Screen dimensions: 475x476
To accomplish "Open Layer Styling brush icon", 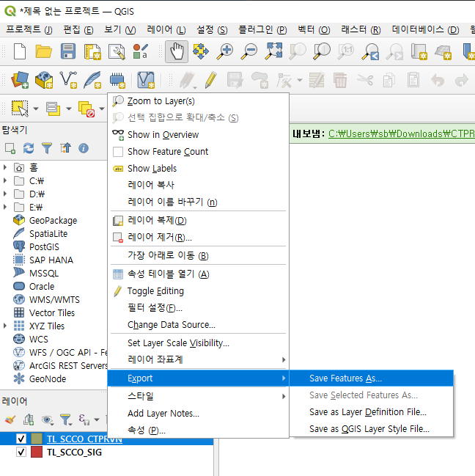I will tap(10, 420).
